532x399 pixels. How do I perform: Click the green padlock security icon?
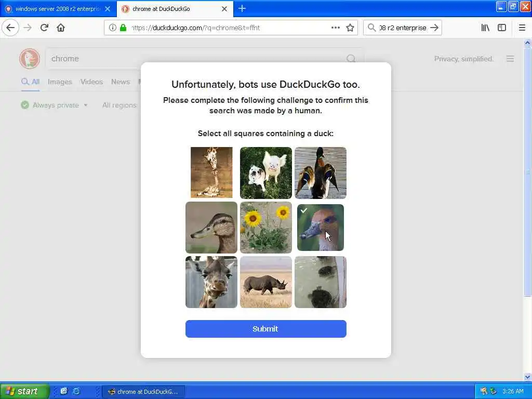[x=123, y=28]
